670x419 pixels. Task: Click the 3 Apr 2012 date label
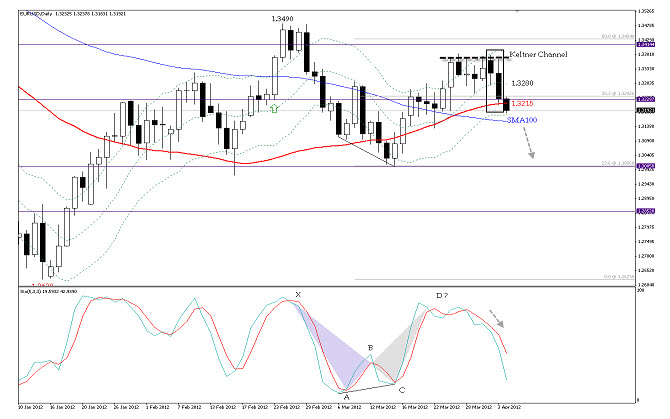click(x=509, y=407)
